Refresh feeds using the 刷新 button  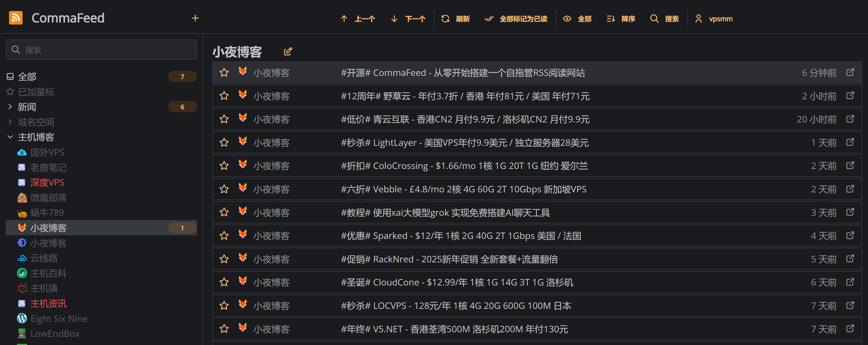(x=456, y=19)
